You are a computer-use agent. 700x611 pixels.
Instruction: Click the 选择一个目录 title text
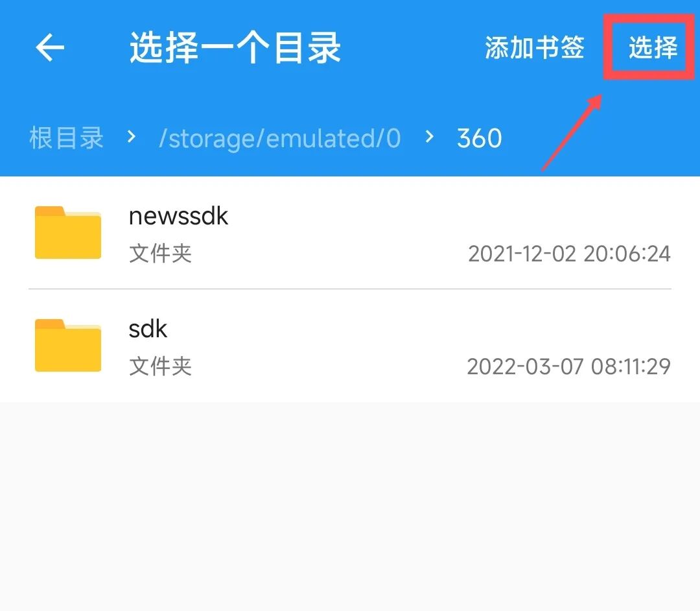coord(235,47)
